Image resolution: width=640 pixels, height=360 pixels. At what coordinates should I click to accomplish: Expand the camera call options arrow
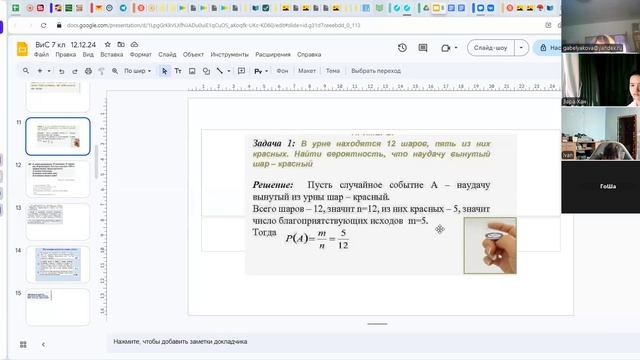[456, 48]
